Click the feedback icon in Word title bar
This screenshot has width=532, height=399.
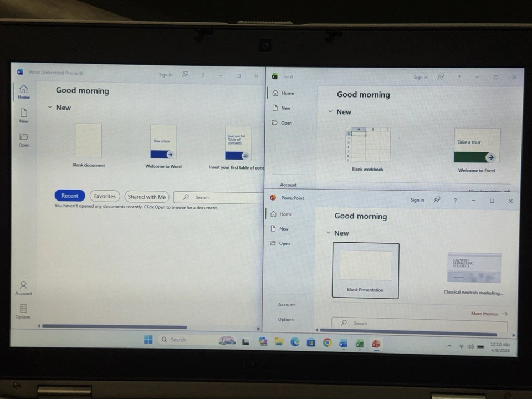point(185,74)
